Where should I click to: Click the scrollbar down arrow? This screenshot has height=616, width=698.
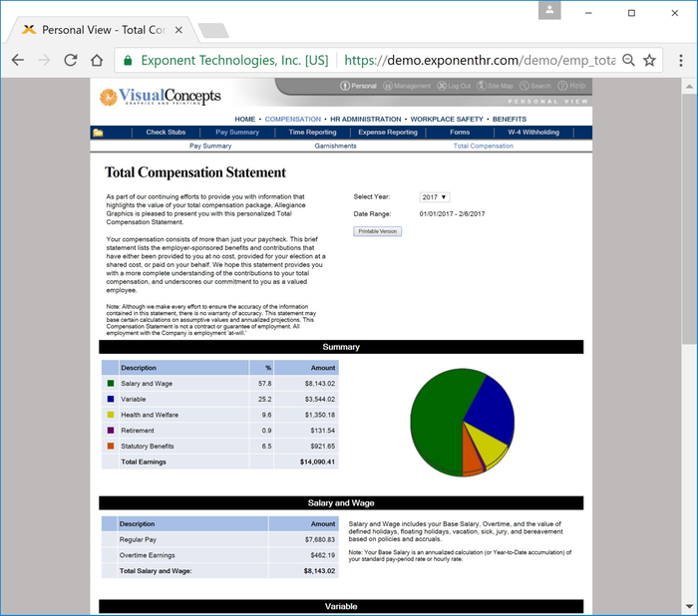coord(690,606)
